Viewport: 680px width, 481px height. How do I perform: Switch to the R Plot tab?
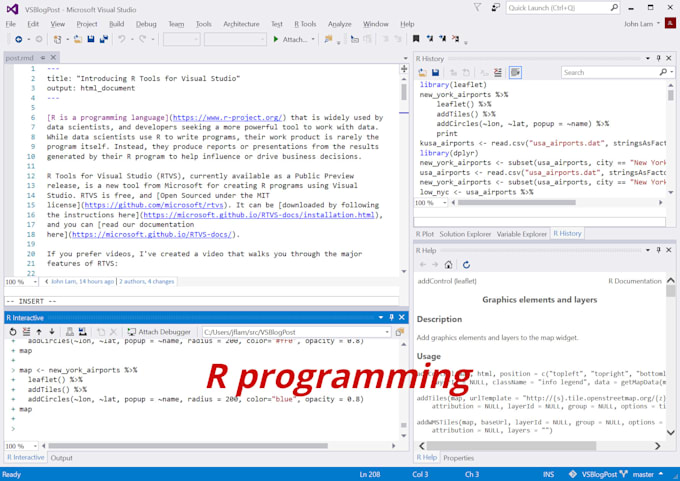click(425, 234)
